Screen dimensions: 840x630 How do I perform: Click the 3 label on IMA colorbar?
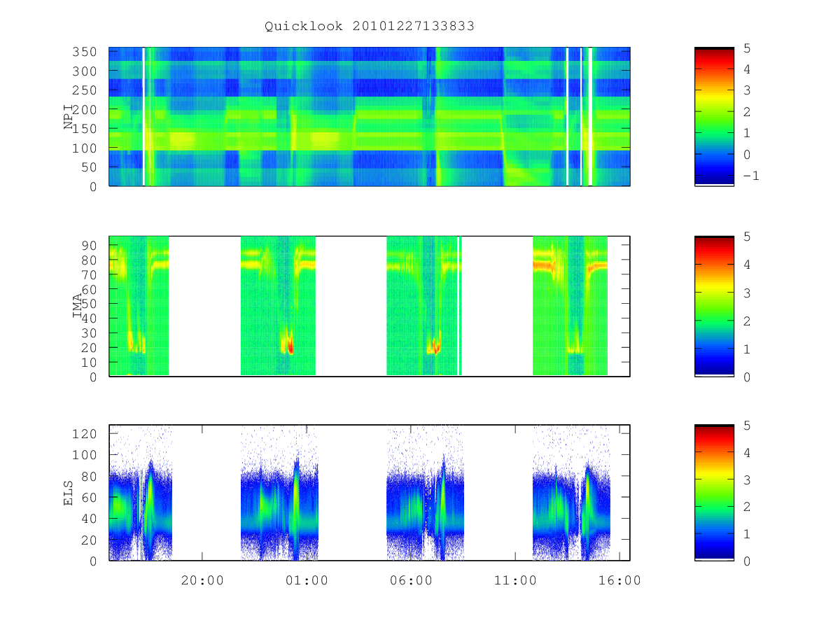(748, 293)
